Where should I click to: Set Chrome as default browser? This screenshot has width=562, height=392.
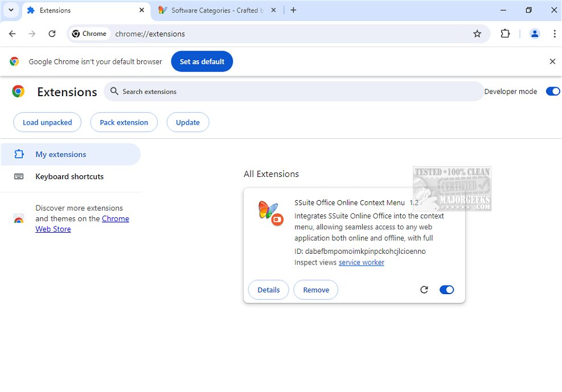coord(202,61)
